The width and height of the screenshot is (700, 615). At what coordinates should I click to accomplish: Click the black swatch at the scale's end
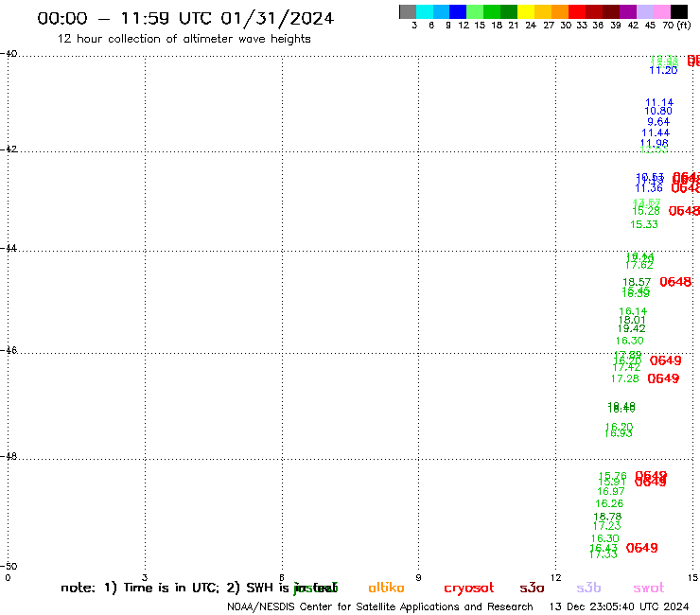coord(678,11)
